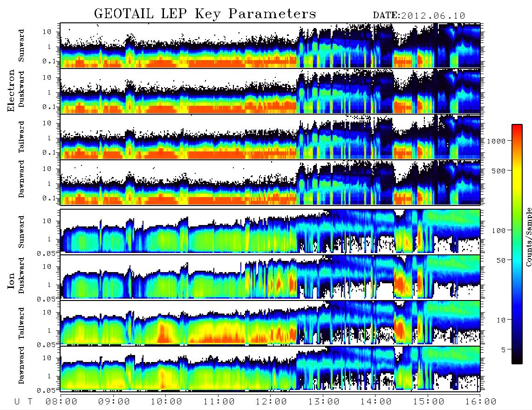532x410 pixels.
Task: Click the "14:00" time tick label
Action: (x=376, y=402)
